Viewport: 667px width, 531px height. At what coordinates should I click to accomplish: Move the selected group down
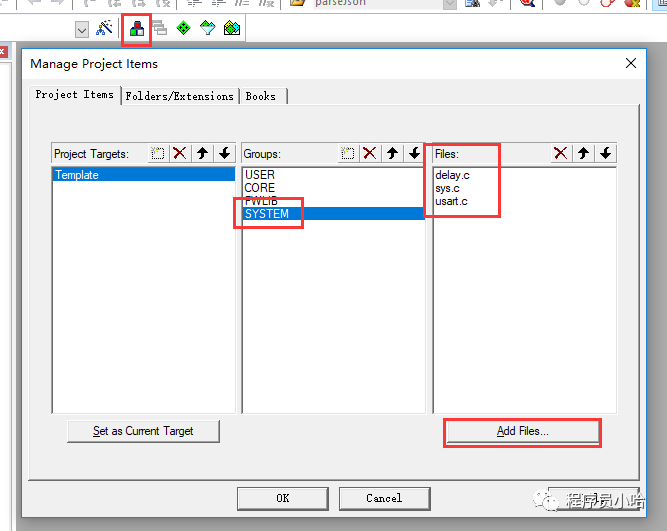[414, 154]
